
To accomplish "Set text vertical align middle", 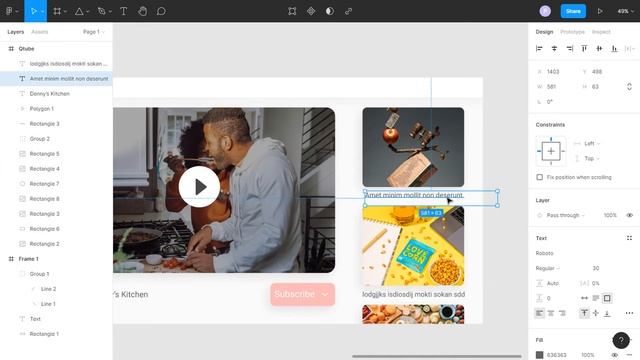I will [x=596, y=313].
